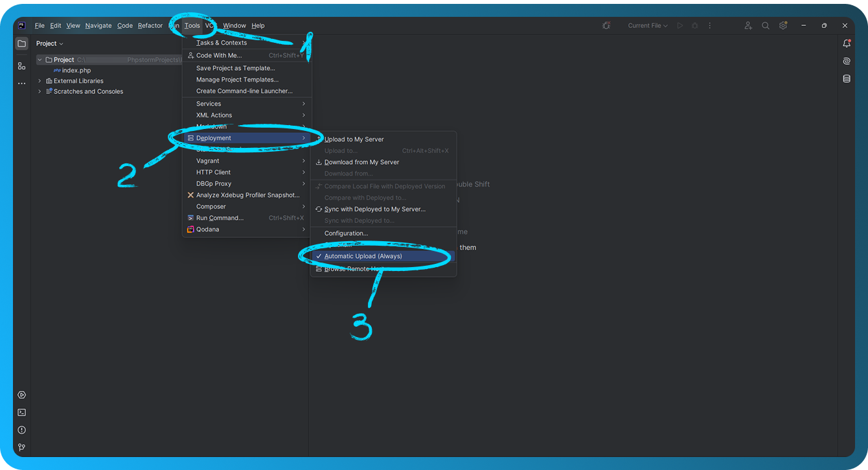Expand the Vagrant submenu
Screen dimensions: 868x470
pyautogui.click(x=207, y=160)
